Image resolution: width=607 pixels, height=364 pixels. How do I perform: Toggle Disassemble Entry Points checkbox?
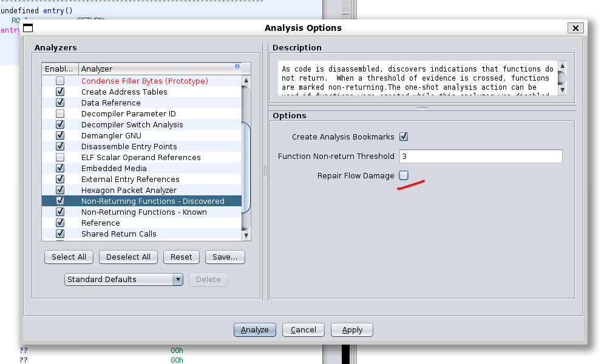pyautogui.click(x=60, y=146)
